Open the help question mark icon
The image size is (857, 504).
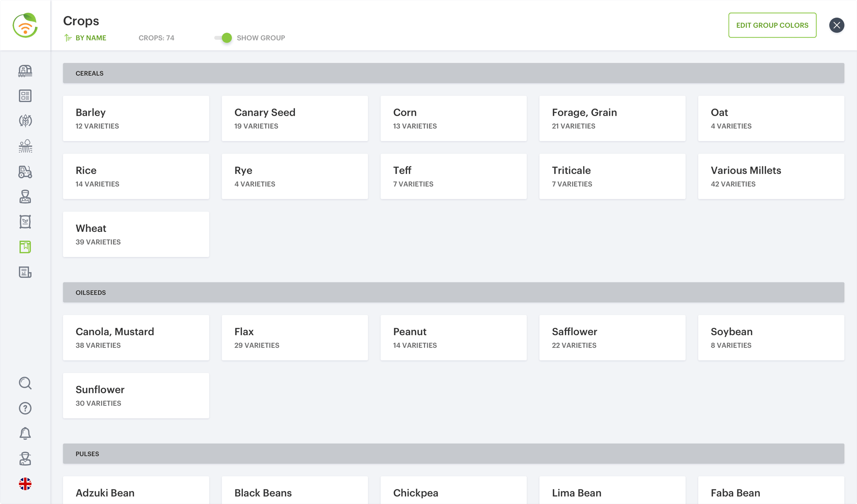click(x=25, y=408)
